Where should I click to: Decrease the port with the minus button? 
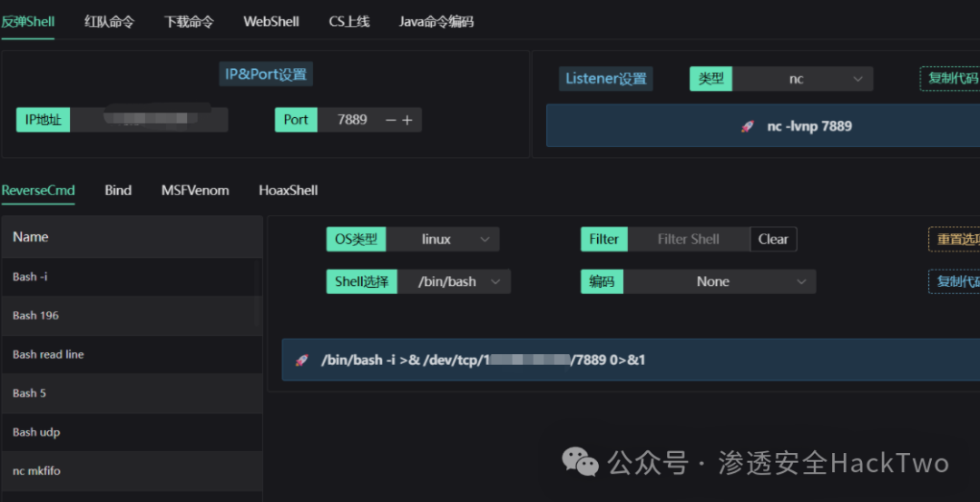391,120
